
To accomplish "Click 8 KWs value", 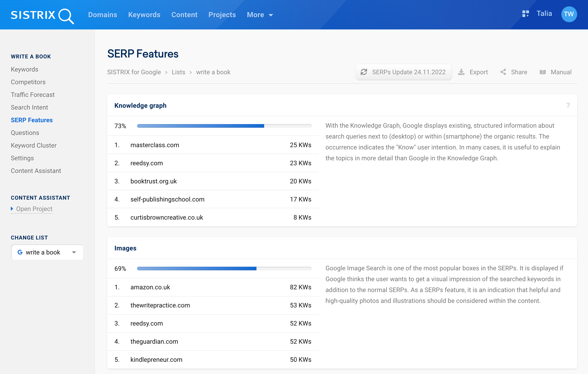I will pos(302,217).
